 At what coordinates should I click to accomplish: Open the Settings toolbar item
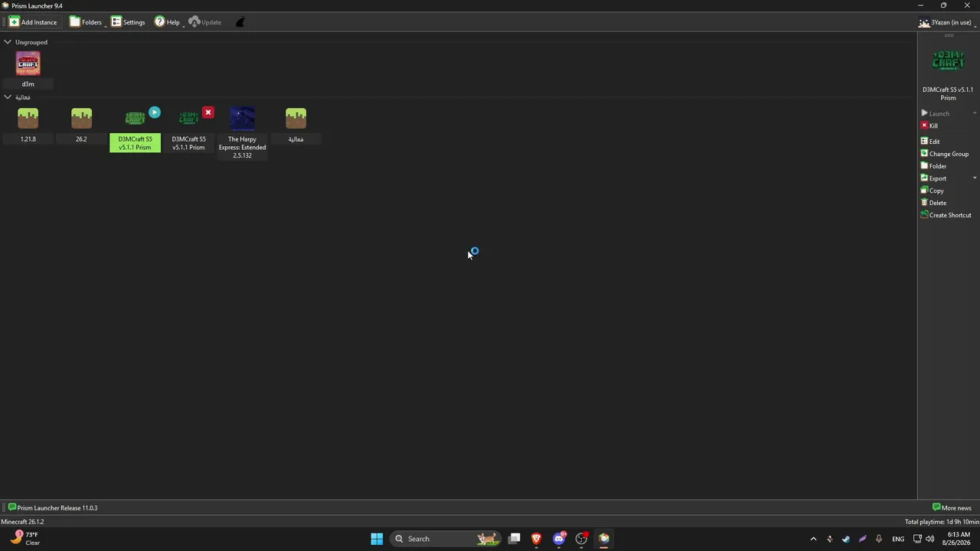(128, 22)
